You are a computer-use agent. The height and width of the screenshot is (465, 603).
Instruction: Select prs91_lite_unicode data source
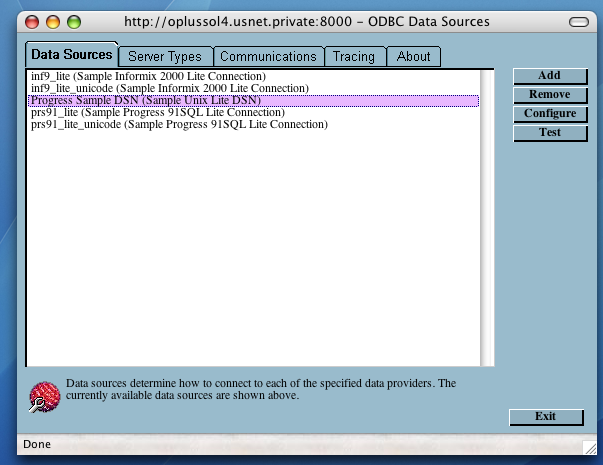tap(179, 125)
